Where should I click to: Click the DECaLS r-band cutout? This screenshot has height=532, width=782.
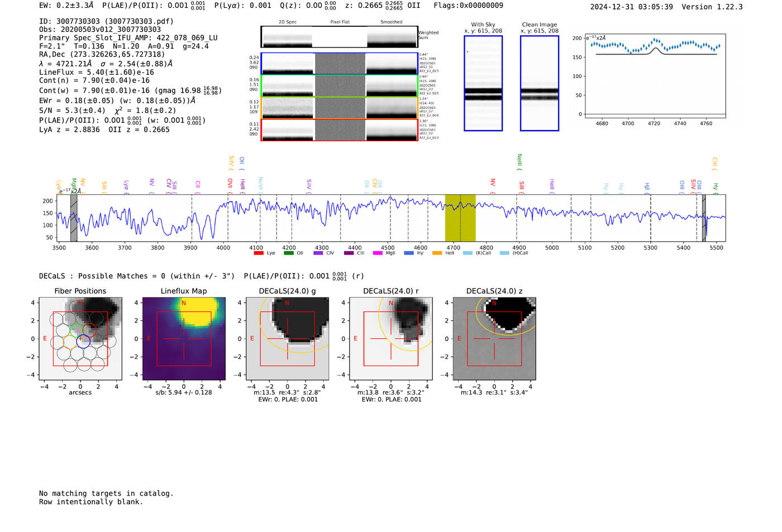point(391,339)
